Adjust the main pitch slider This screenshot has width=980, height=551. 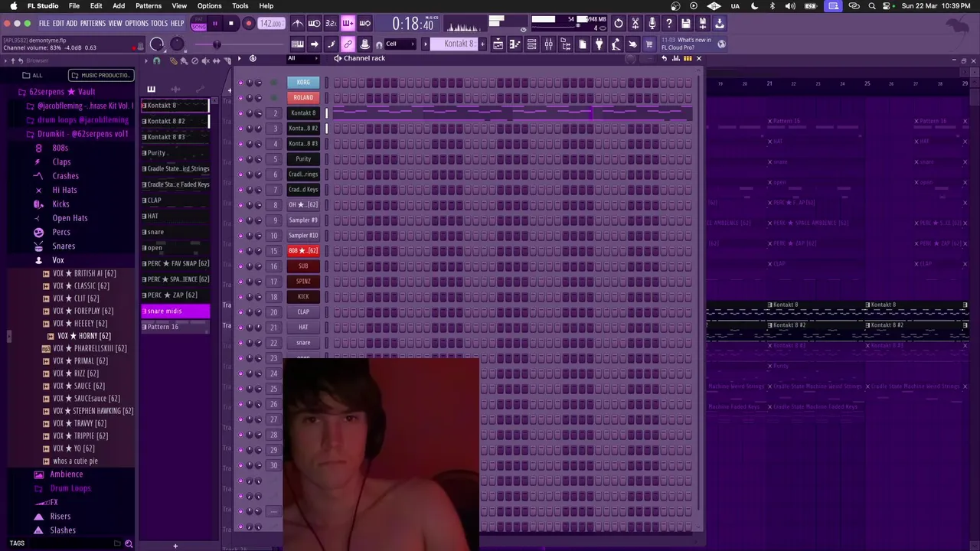point(237,44)
